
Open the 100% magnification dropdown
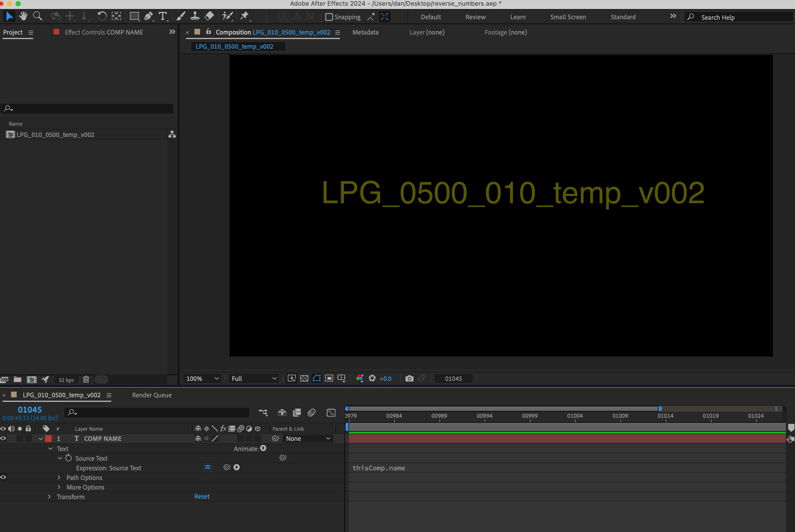[203, 378]
